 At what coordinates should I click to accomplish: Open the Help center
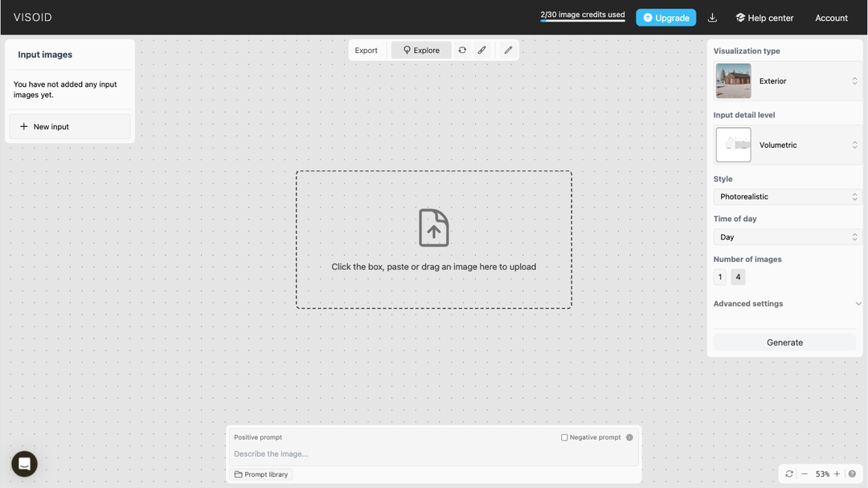tap(764, 17)
